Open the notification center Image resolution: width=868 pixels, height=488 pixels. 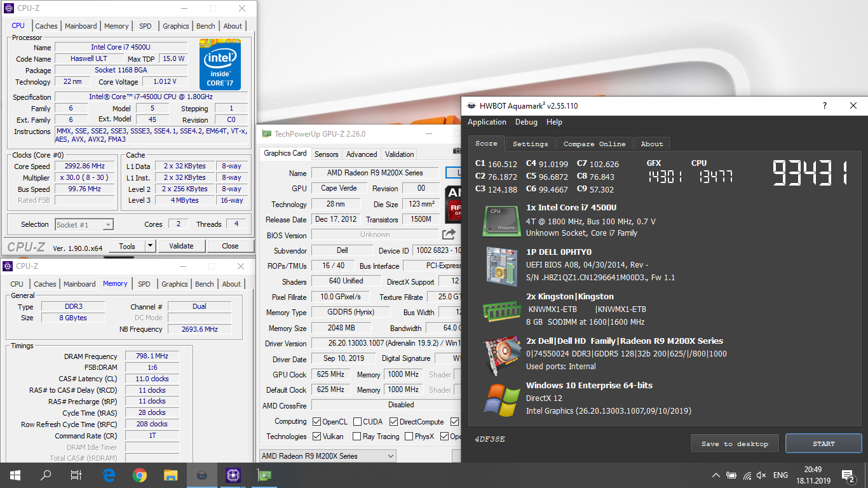pyautogui.click(x=848, y=475)
